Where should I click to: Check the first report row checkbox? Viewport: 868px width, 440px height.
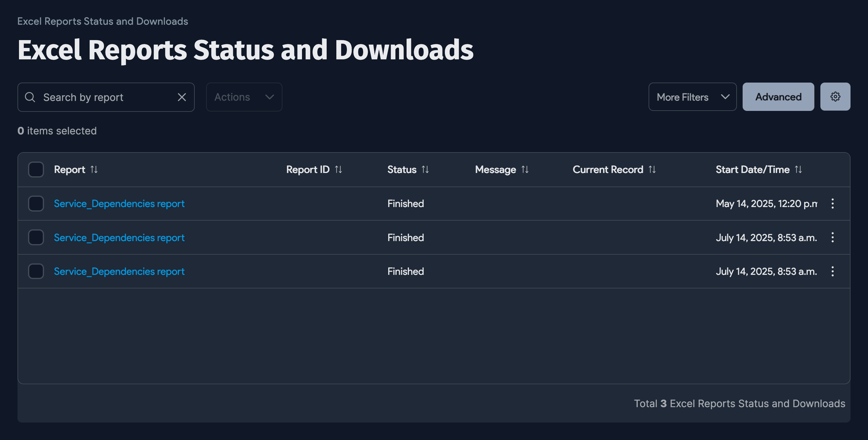[x=36, y=203]
